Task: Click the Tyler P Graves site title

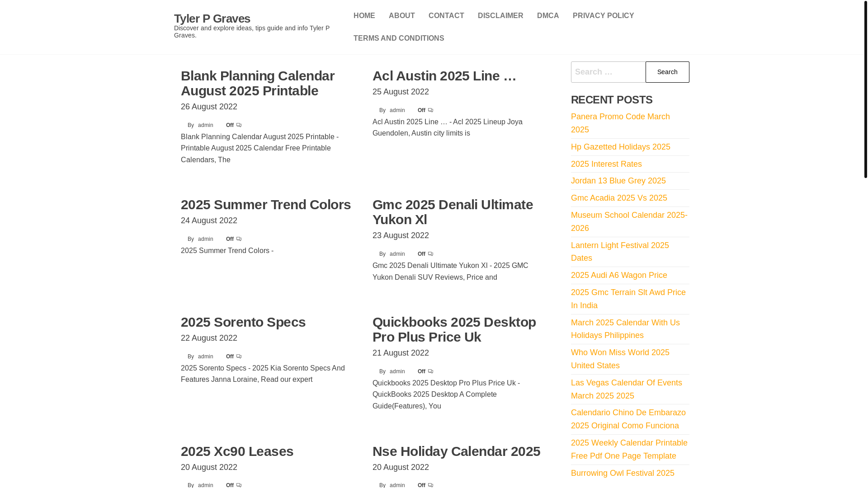Action: click(212, 19)
